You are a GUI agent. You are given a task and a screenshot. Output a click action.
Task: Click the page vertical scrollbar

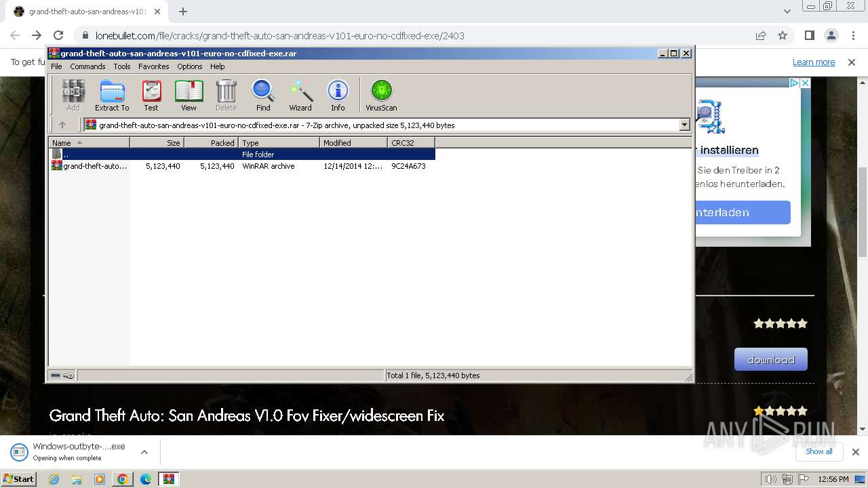(x=863, y=211)
